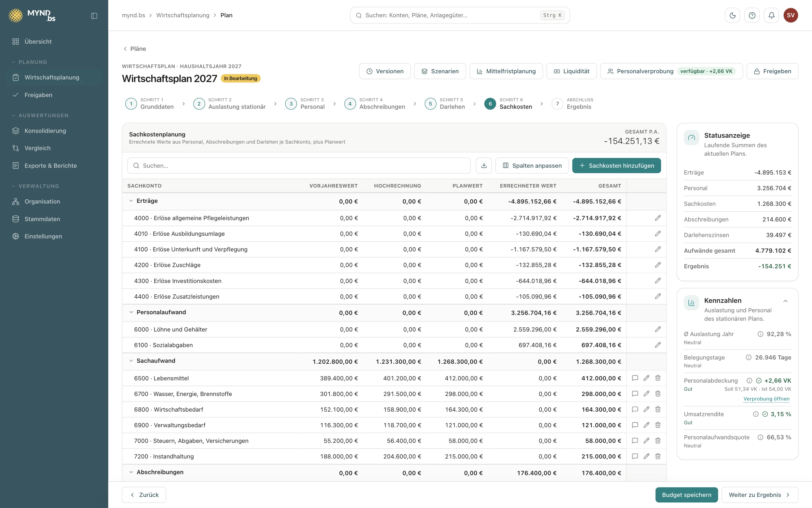Go back to Pläne
Image resolution: width=812 pixels, height=508 pixels.
point(135,49)
